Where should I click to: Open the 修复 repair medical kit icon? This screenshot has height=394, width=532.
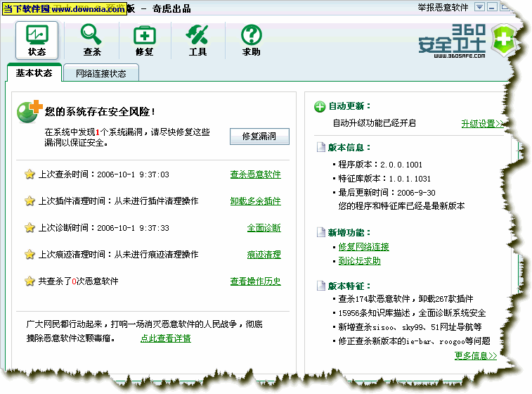145,40
